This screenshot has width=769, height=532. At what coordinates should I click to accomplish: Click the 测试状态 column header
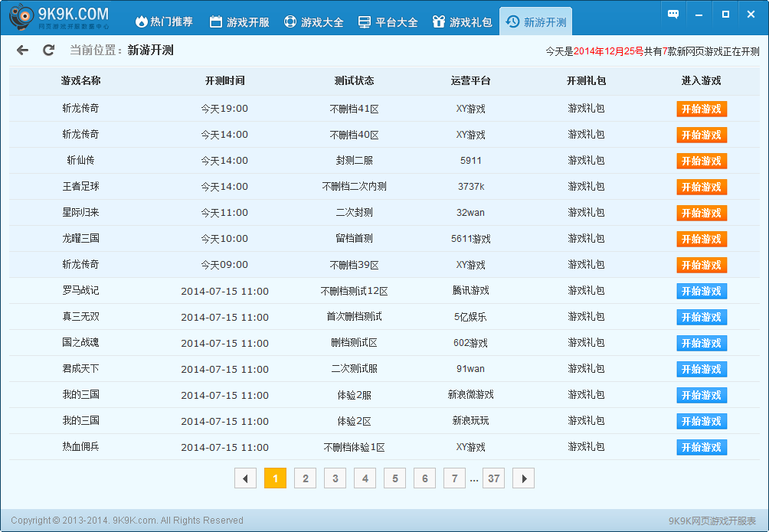pos(354,81)
